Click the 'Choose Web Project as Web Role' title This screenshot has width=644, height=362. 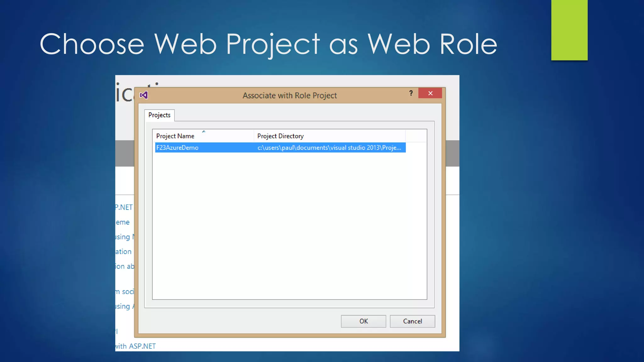(268, 44)
